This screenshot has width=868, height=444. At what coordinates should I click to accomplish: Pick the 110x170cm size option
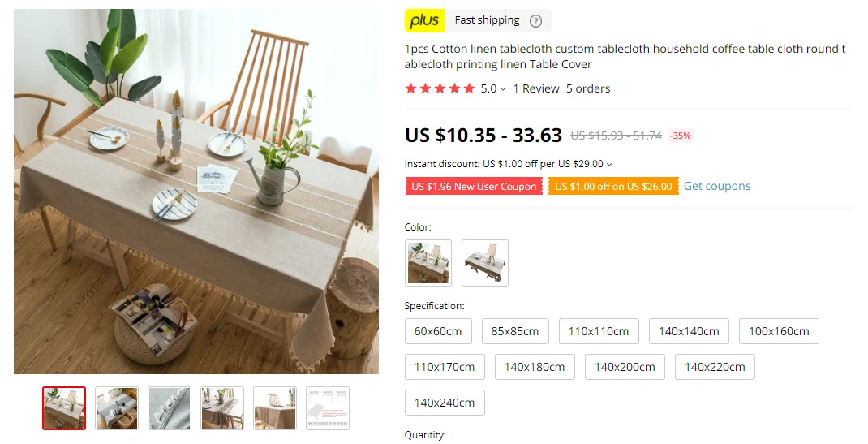tap(445, 367)
